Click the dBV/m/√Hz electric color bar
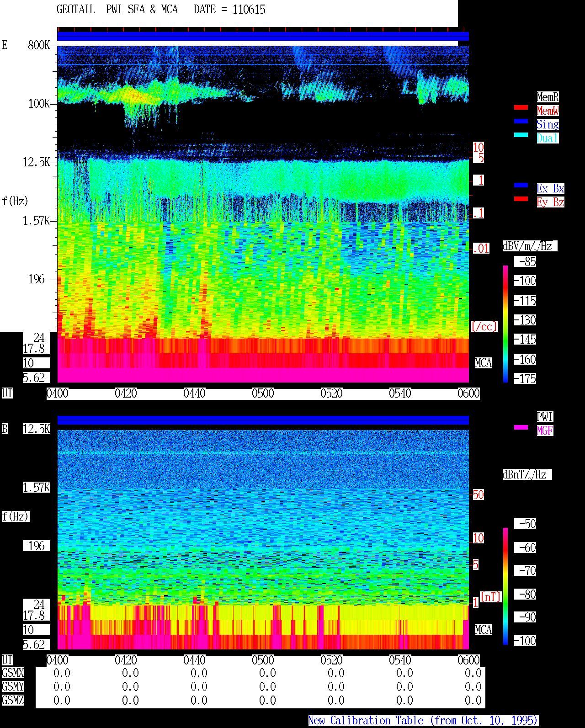This screenshot has width=585, height=728. (505, 324)
